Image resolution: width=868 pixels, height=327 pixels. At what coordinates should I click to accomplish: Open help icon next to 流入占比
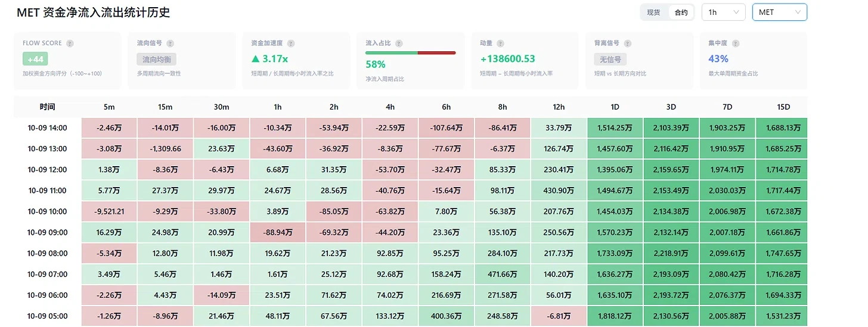point(399,43)
